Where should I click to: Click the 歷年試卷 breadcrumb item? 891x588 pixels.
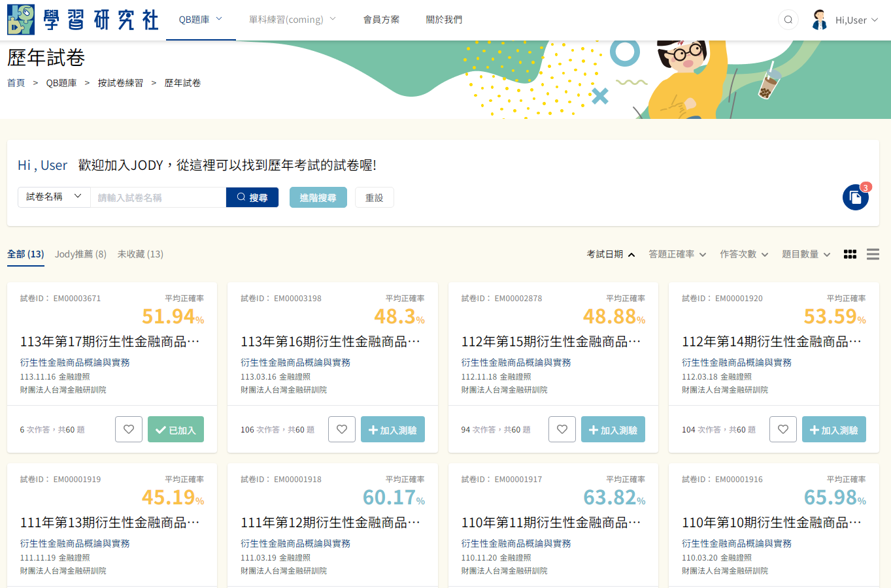pos(182,83)
